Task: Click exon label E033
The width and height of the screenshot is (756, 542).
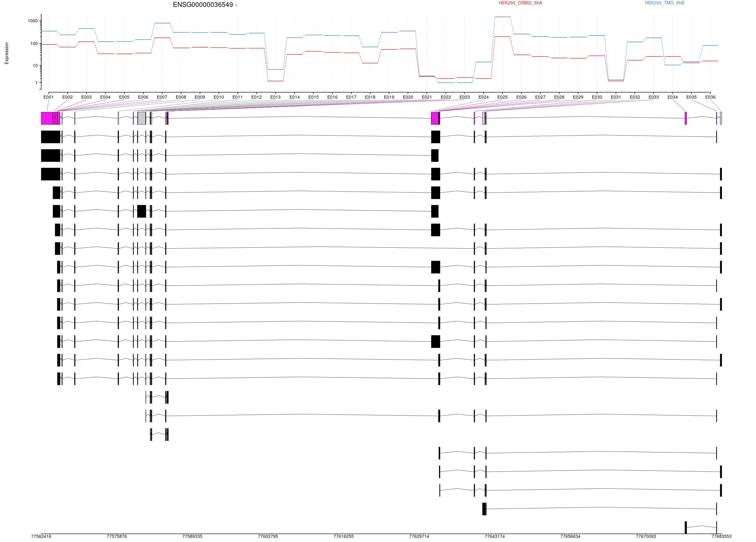Action: (x=654, y=97)
